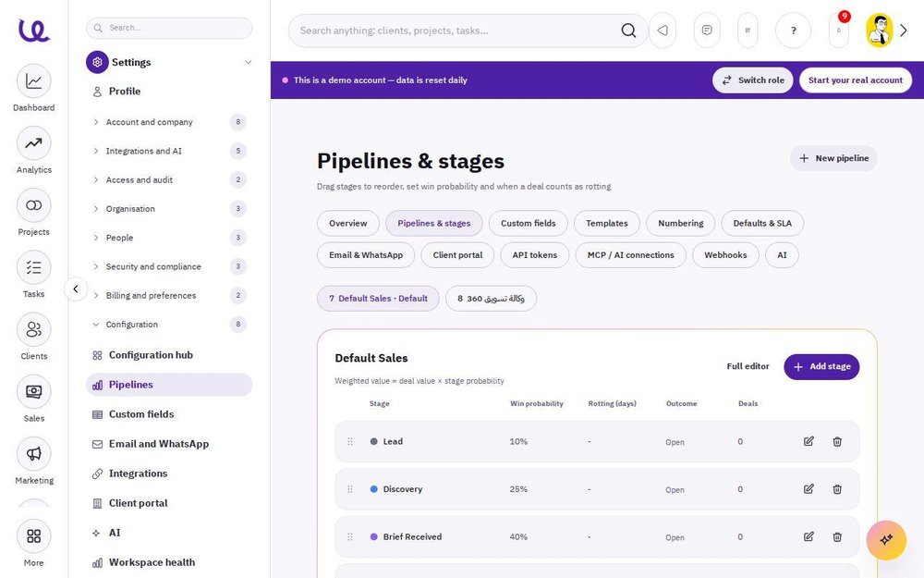Viewport: 924px width, 578px height.
Task: Click the magnifier icon in global search
Action: pos(628,31)
